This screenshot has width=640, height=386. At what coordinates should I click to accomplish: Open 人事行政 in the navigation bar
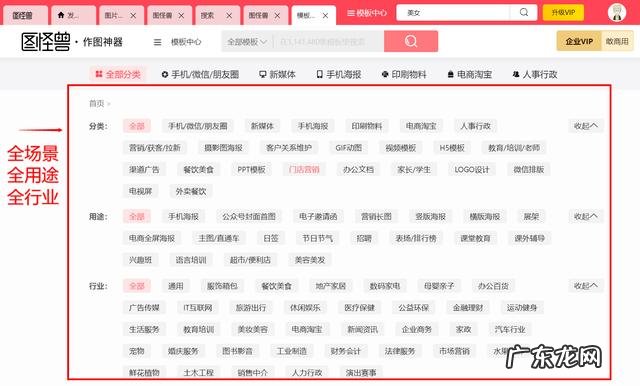click(535, 74)
